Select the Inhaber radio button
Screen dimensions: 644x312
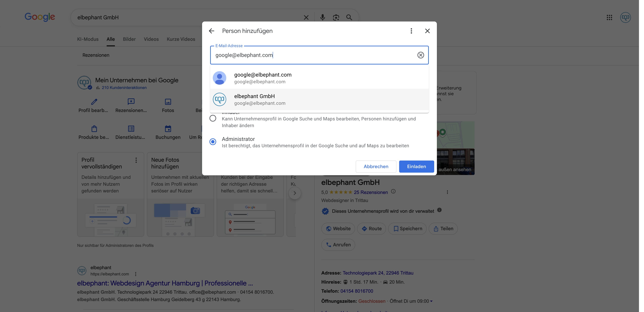pyautogui.click(x=213, y=118)
